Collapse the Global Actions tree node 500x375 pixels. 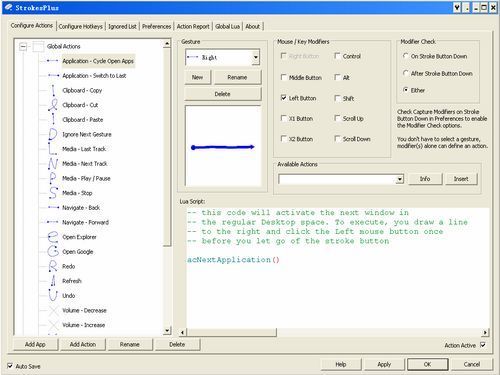pos(23,46)
